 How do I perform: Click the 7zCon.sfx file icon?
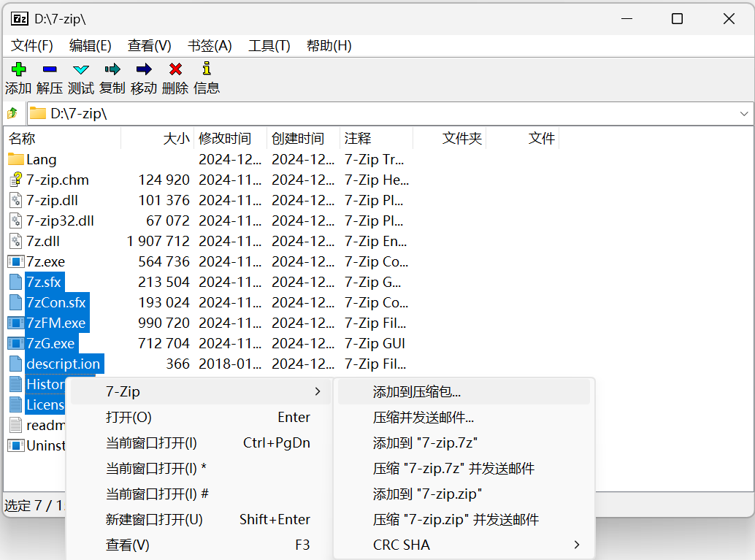[16, 302]
